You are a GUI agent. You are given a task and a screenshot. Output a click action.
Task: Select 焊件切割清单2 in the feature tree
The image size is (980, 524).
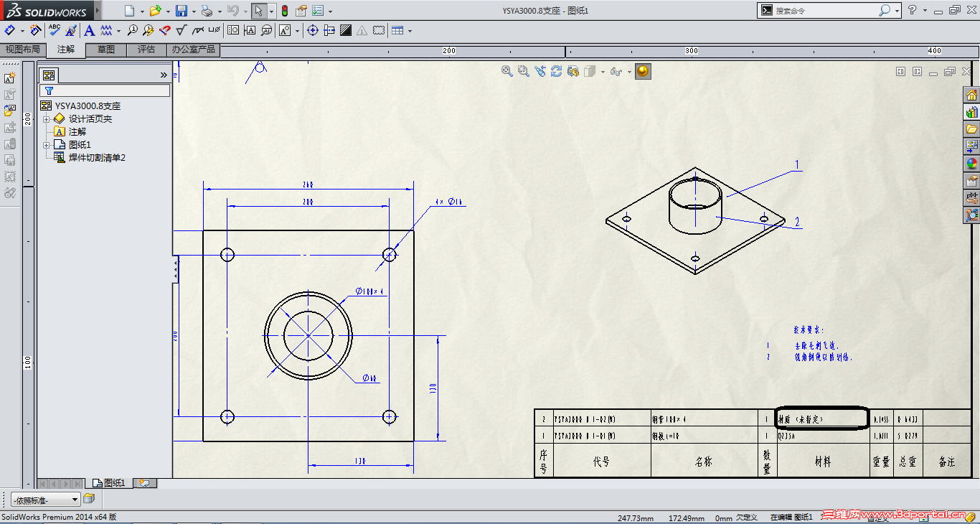(x=97, y=158)
